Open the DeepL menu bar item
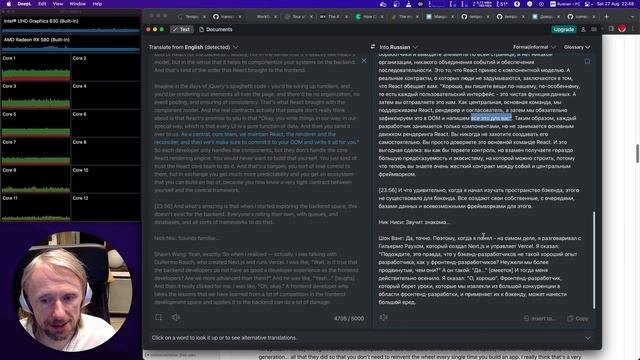Viewport: 640px width, 360px height. [x=24, y=4]
